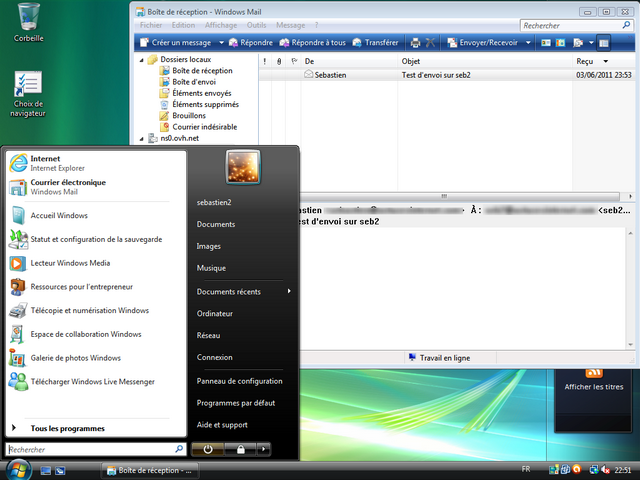Open dropdown arrow next to Find icon
The height and width of the screenshot is (480, 640).
[x=591, y=42]
